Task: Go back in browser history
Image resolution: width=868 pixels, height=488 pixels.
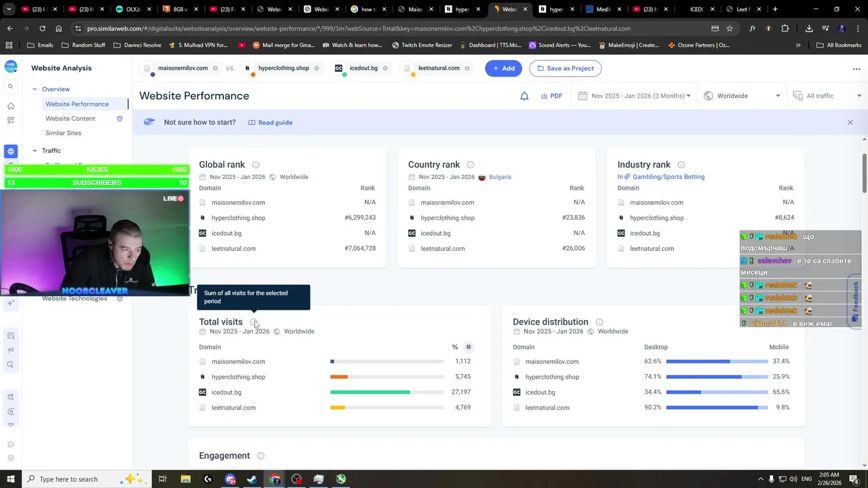Action: 9,28
